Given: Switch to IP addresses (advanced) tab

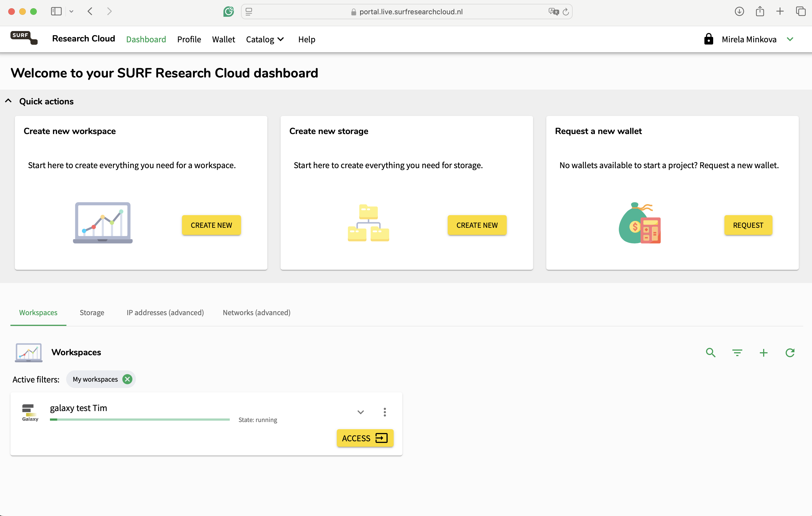Looking at the screenshot, I should tap(165, 312).
